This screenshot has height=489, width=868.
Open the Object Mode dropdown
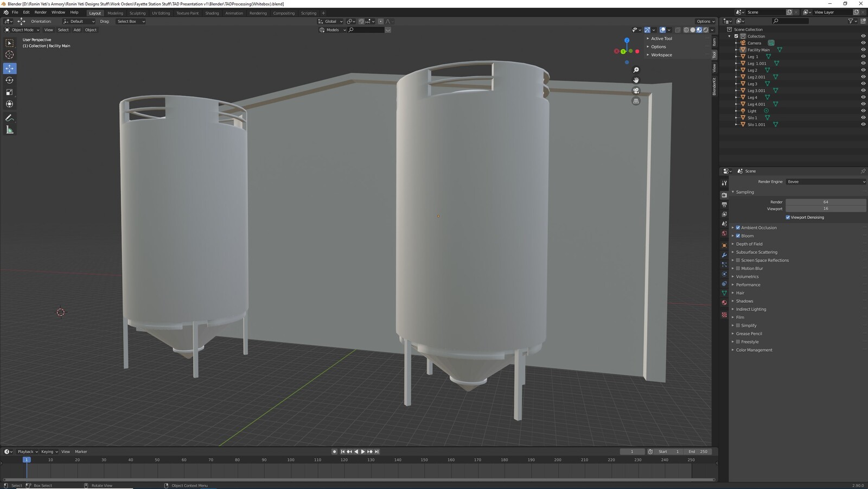(22, 30)
